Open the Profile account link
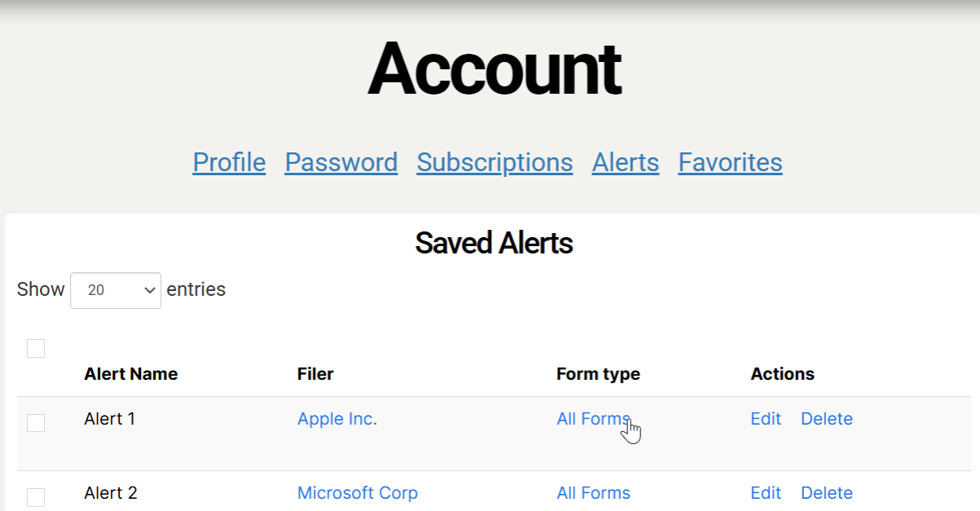This screenshot has height=511, width=980. point(229,162)
